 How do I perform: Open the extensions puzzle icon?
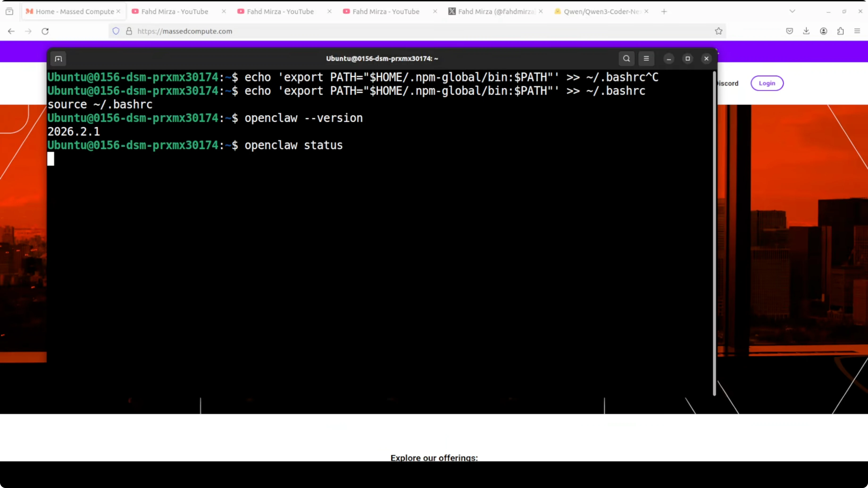click(840, 31)
